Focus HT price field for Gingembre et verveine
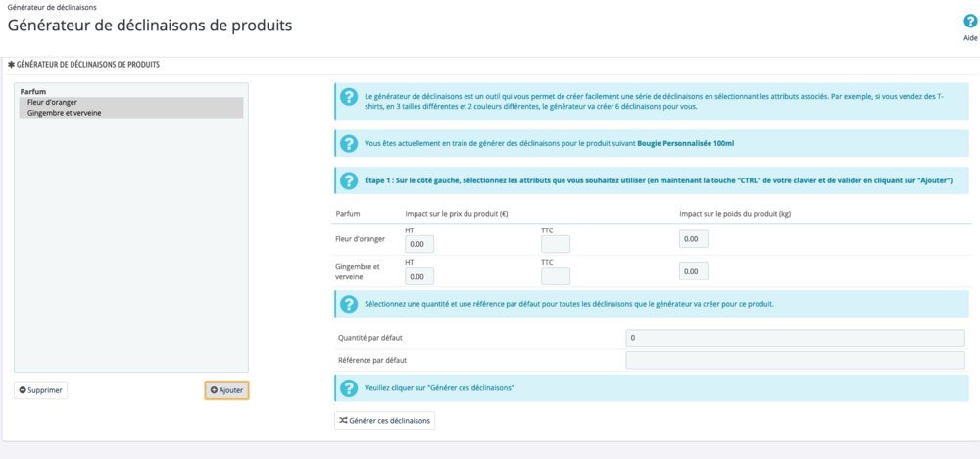This screenshot has width=980, height=459. [419, 277]
